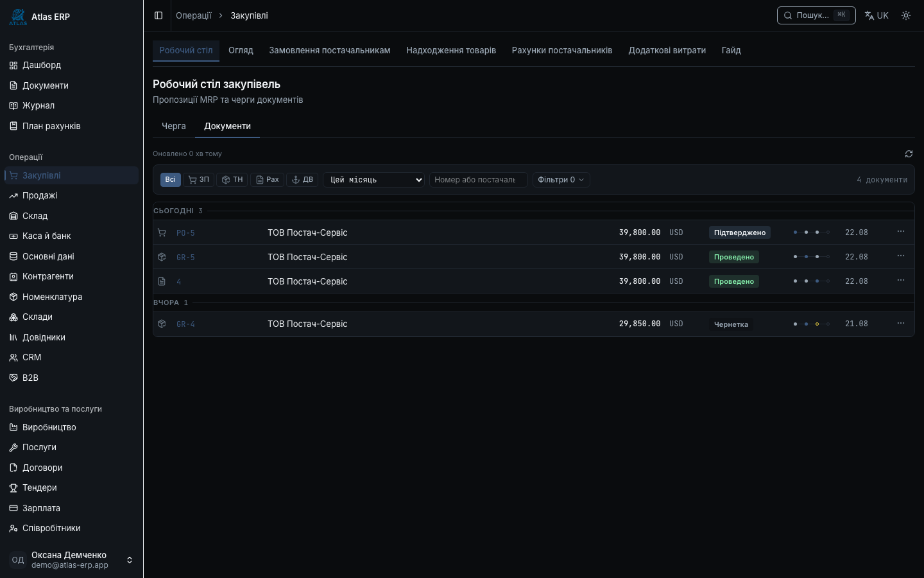Expand the Оксана Демченко user menu
The image size is (924, 578).
point(71,560)
